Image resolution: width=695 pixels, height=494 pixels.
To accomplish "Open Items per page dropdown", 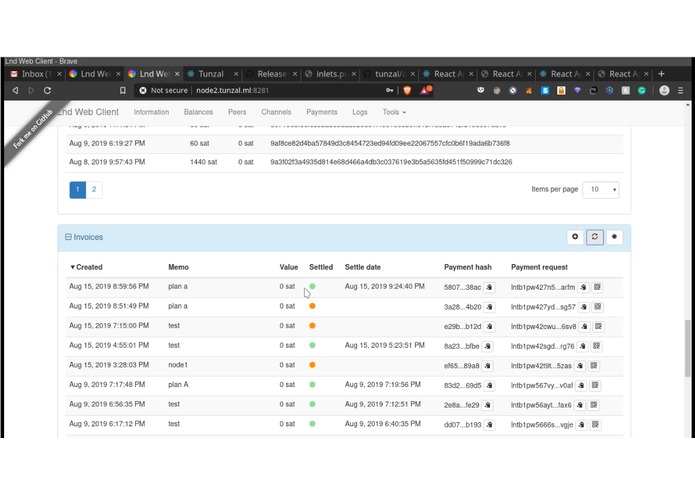I will [601, 190].
